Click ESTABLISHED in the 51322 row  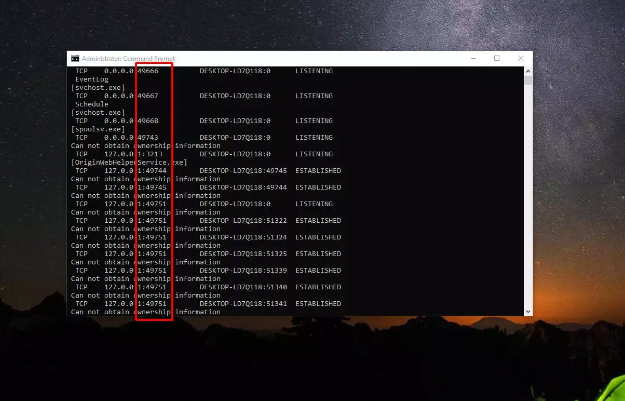pyautogui.click(x=318, y=220)
